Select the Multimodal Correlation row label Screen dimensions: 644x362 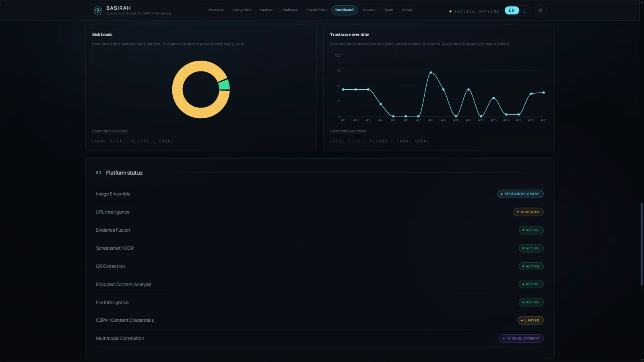tap(120, 338)
